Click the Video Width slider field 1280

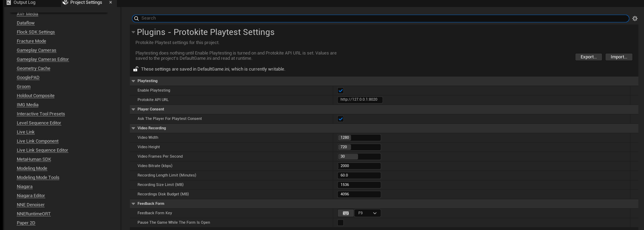point(359,138)
